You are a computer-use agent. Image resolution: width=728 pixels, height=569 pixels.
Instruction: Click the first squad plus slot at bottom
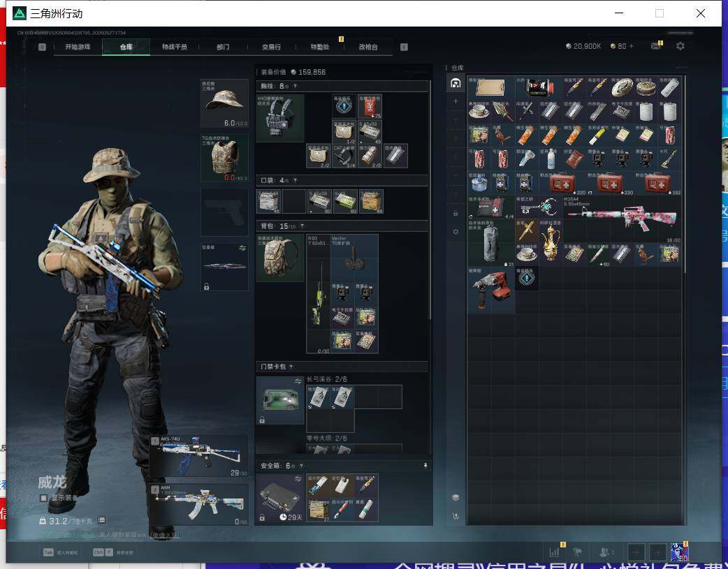(x=636, y=552)
